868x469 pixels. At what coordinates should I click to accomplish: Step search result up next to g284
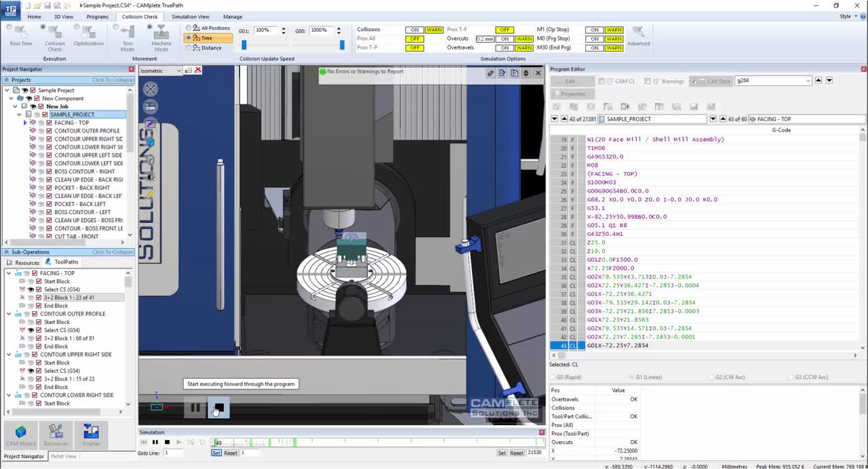point(818,81)
